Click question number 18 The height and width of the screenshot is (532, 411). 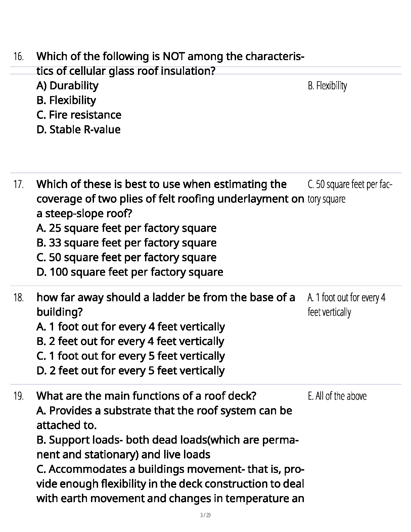[18, 298]
